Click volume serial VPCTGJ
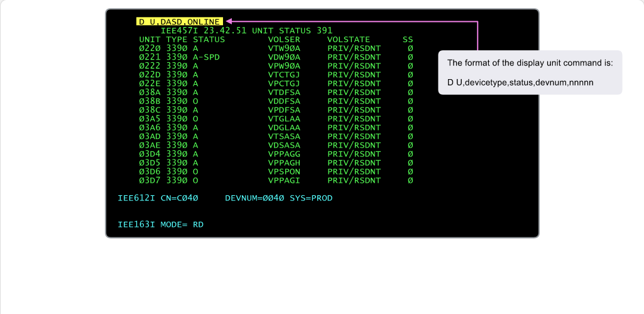Image resolution: width=644 pixels, height=314 pixels. [x=284, y=84]
